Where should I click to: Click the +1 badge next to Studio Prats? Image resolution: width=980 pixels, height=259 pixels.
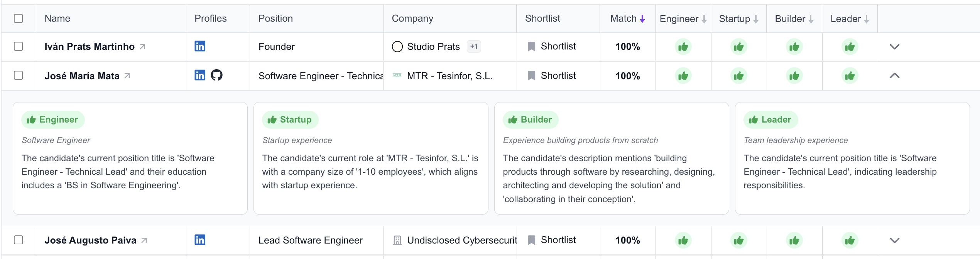pos(475,46)
